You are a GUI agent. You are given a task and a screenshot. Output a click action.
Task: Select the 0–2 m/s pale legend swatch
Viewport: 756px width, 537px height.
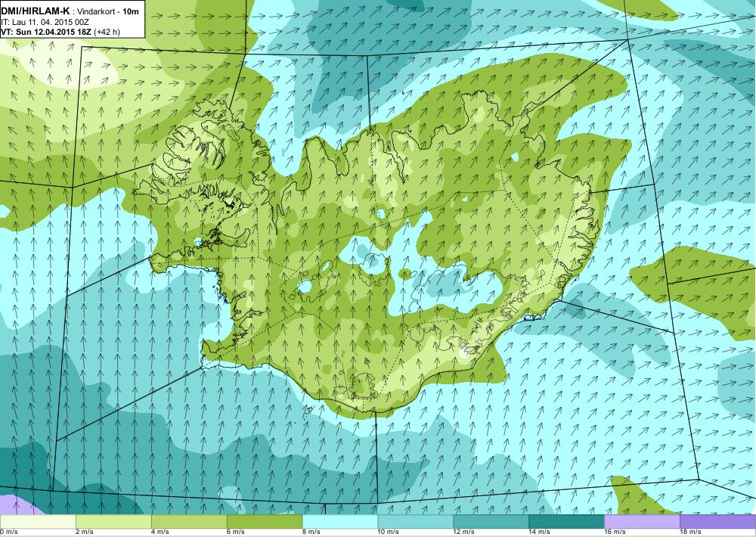pos(38,522)
